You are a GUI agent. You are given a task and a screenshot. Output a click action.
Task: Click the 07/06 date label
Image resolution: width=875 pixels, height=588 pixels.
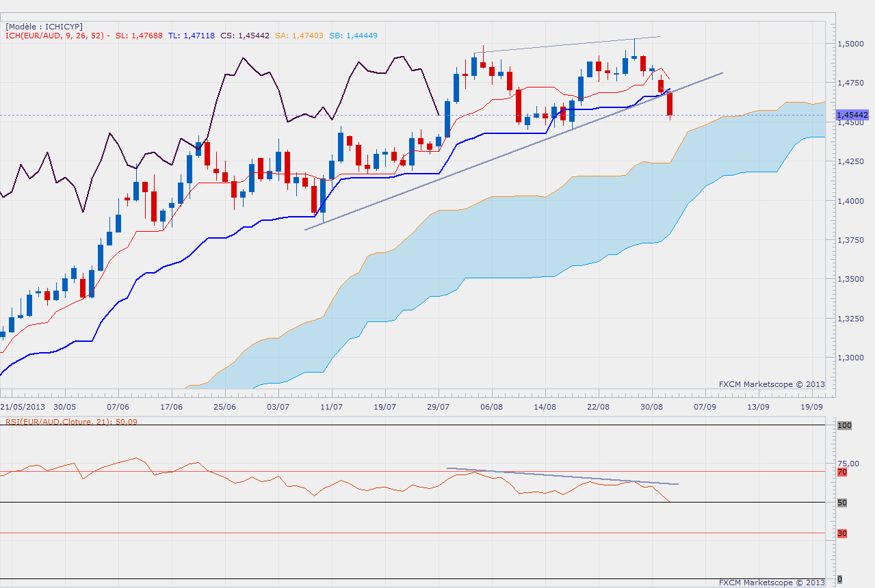[x=119, y=406]
